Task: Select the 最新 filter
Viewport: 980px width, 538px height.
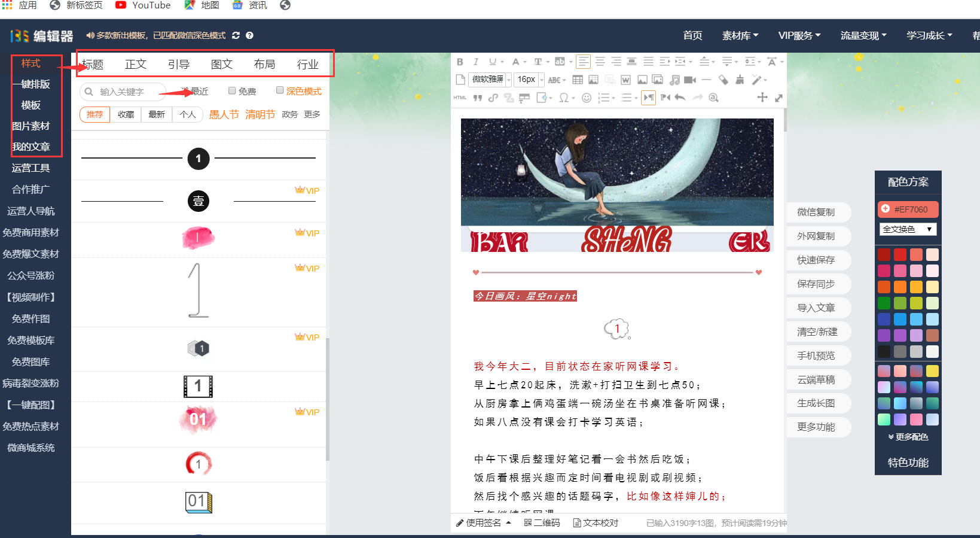Action: tap(157, 114)
